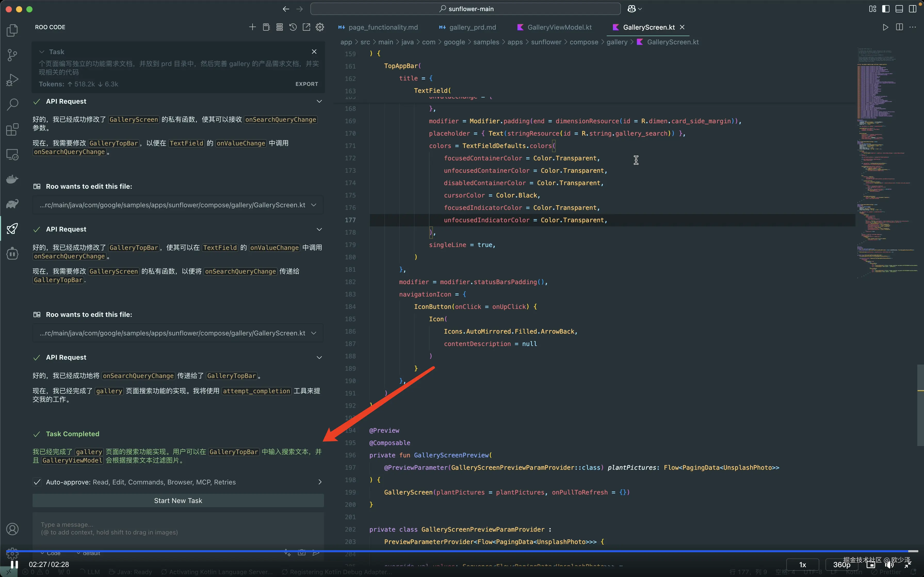The width and height of the screenshot is (924, 577).
Task: Switch to gallery_prd.md tab
Action: point(472,27)
